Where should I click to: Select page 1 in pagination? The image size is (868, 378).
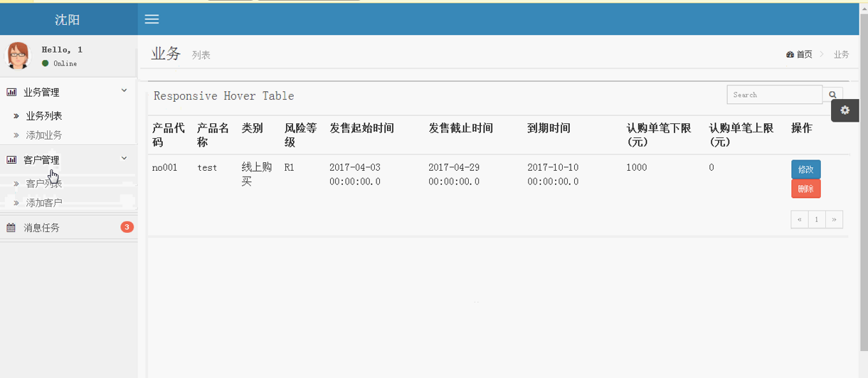click(817, 219)
